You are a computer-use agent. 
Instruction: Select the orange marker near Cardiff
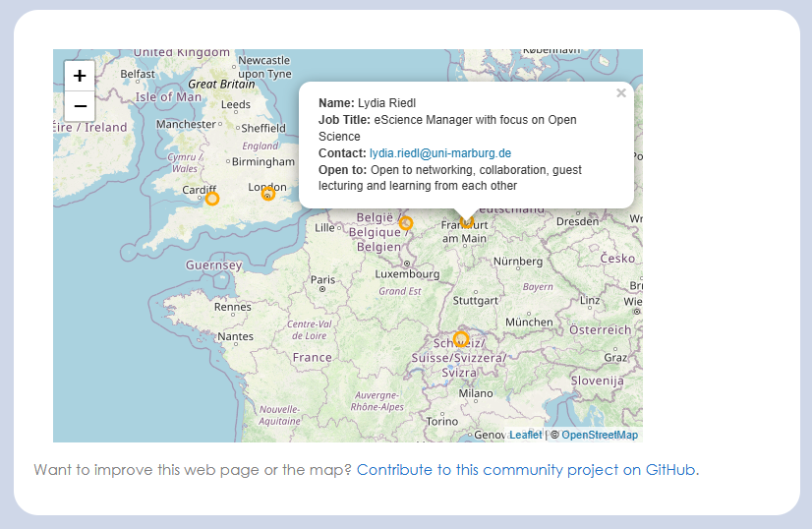tap(211, 199)
